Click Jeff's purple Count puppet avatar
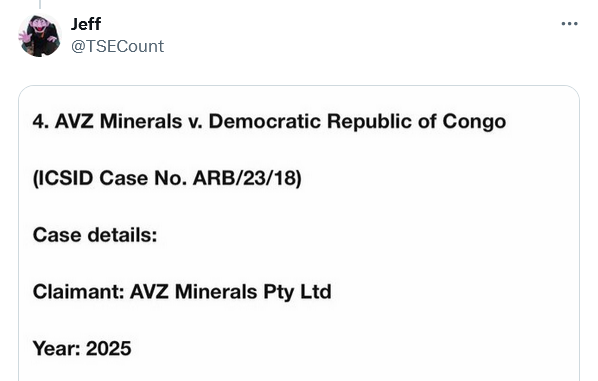 [40, 35]
